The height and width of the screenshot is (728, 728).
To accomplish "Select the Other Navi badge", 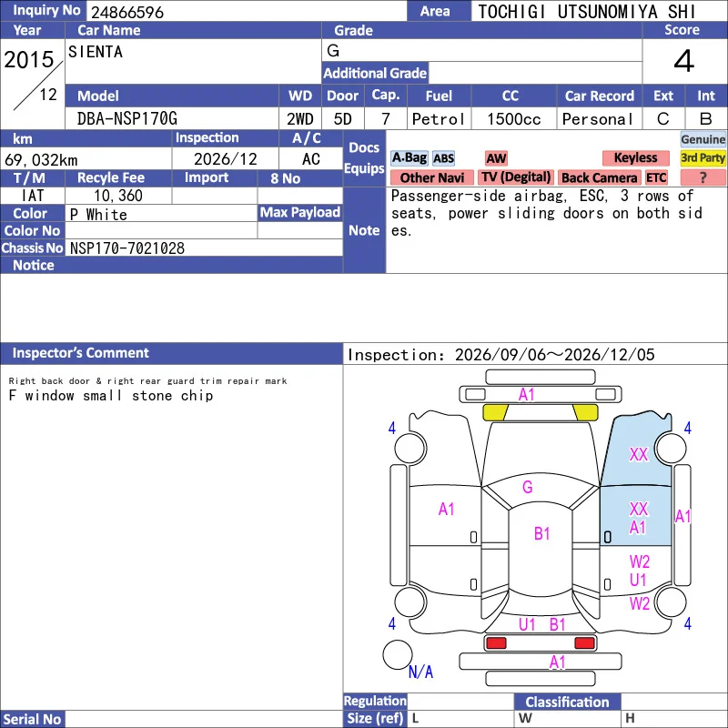I will click(x=431, y=177).
